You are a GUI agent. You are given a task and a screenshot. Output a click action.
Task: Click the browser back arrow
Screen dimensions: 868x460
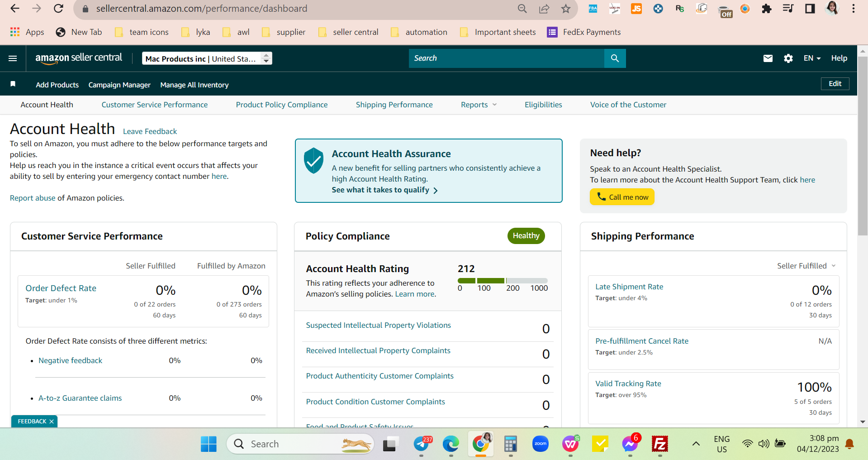tap(15, 9)
